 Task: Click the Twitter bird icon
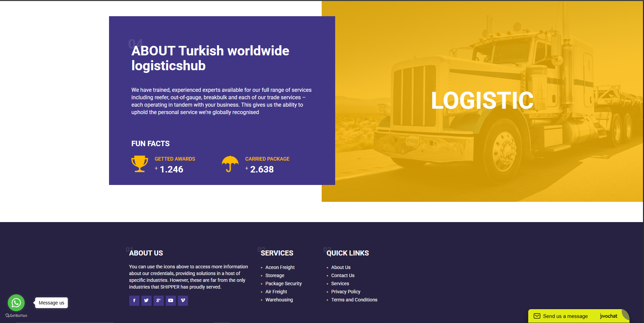[146, 300]
